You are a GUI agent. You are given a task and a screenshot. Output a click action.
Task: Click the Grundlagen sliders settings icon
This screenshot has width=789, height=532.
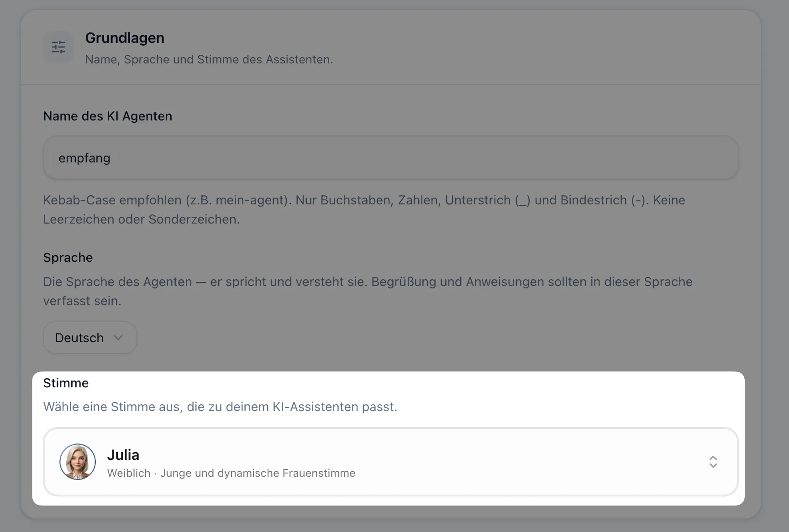point(58,47)
